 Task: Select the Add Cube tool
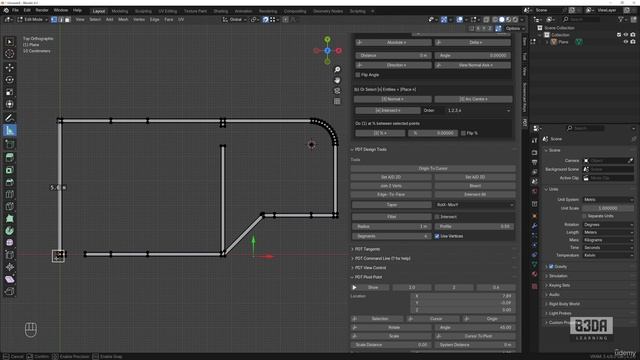coord(9,144)
